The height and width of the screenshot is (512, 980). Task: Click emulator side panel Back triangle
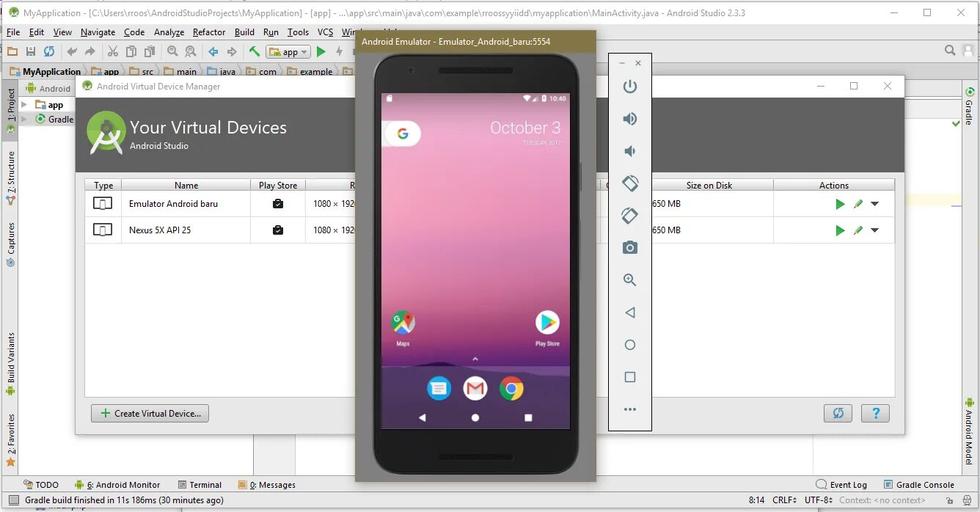click(630, 312)
